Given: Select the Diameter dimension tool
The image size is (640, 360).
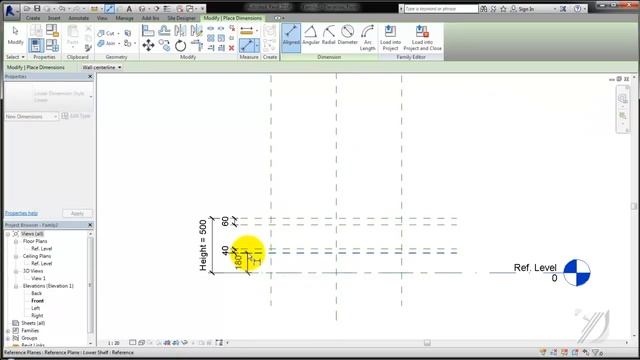Looking at the screenshot, I should tap(347, 35).
